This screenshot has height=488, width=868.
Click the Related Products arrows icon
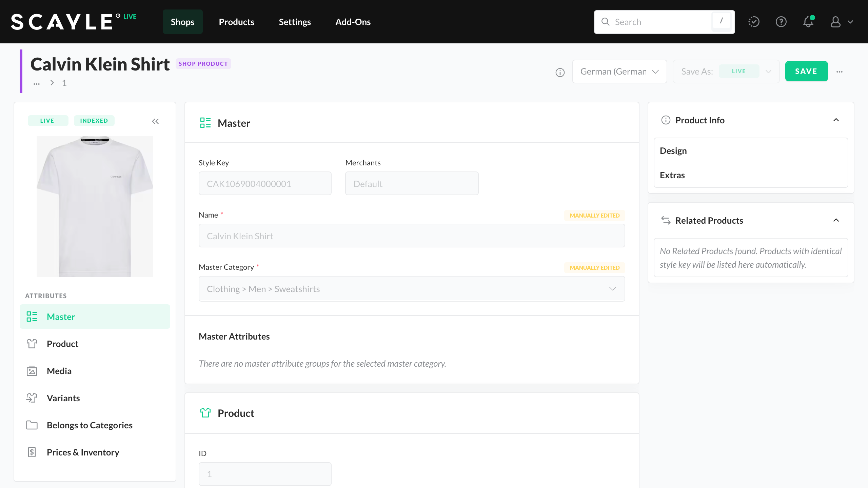[666, 221]
